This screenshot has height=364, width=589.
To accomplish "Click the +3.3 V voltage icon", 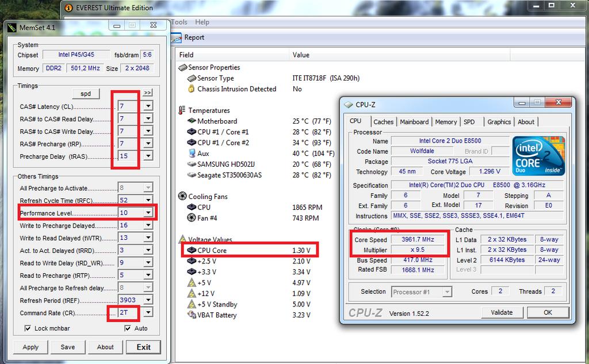I will coord(192,271).
